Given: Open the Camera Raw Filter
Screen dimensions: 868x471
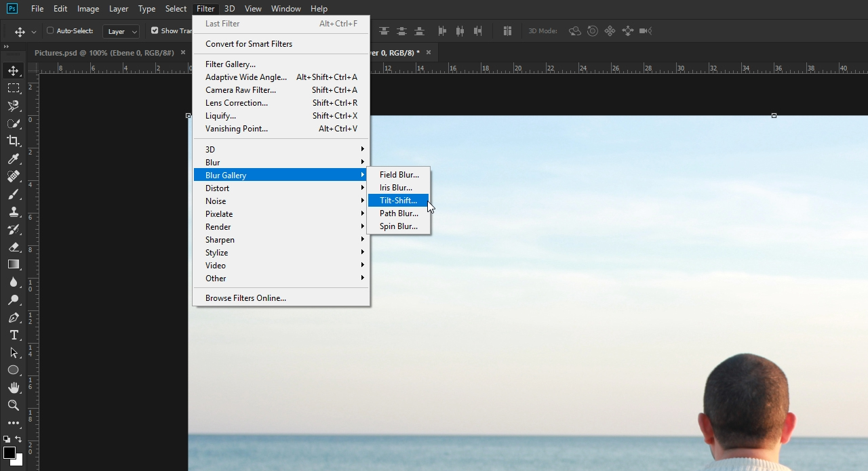Looking at the screenshot, I should tap(241, 90).
